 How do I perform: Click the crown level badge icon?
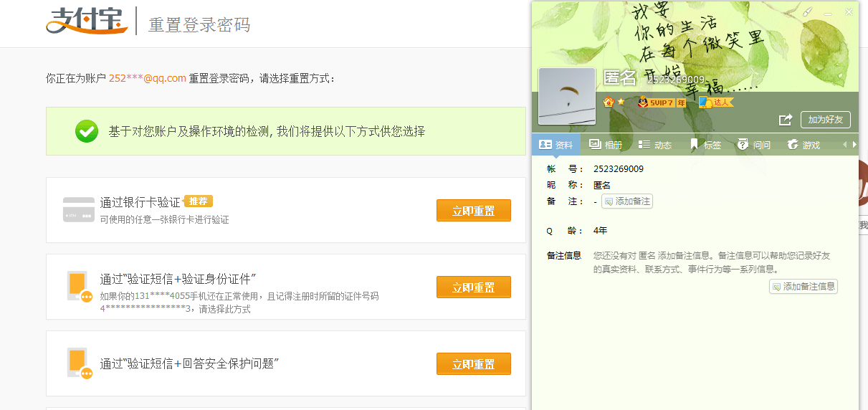pyautogui.click(x=609, y=102)
